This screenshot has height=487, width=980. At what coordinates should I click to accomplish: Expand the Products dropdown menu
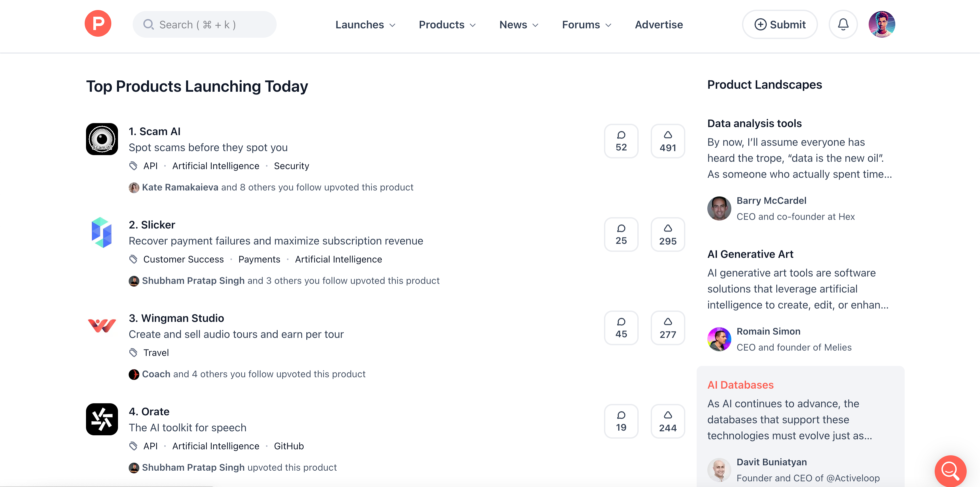point(447,25)
